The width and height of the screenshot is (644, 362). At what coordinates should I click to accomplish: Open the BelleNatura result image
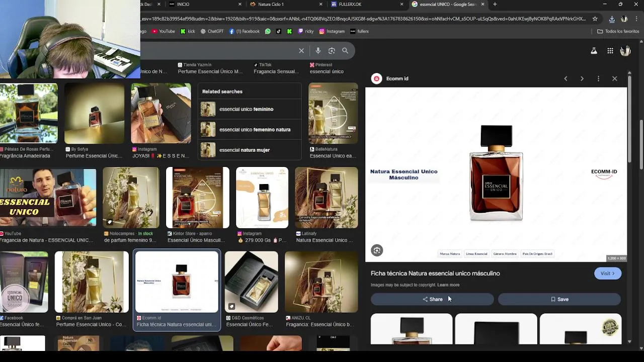(x=333, y=114)
